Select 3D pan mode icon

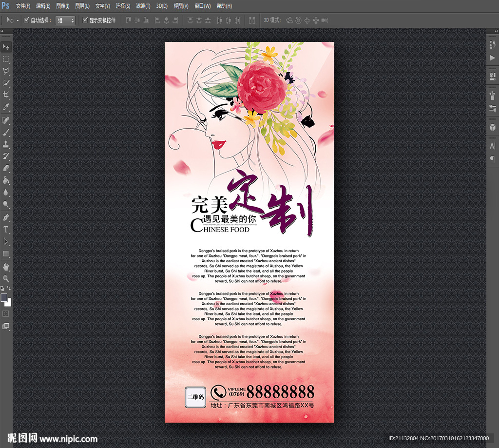(x=307, y=20)
